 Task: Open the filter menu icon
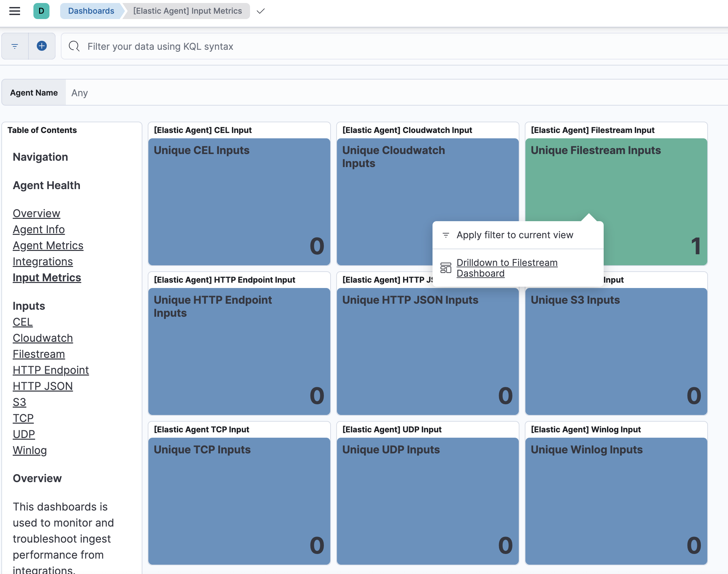click(15, 46)
